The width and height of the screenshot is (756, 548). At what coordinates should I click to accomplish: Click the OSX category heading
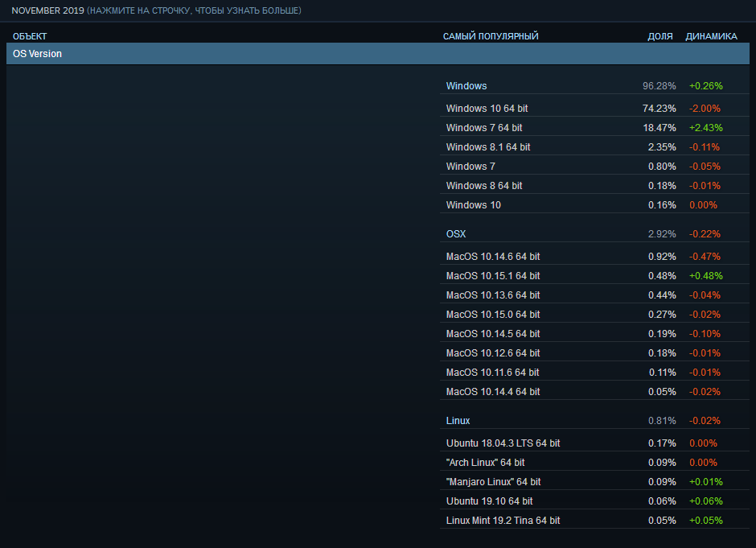[456, 234]
